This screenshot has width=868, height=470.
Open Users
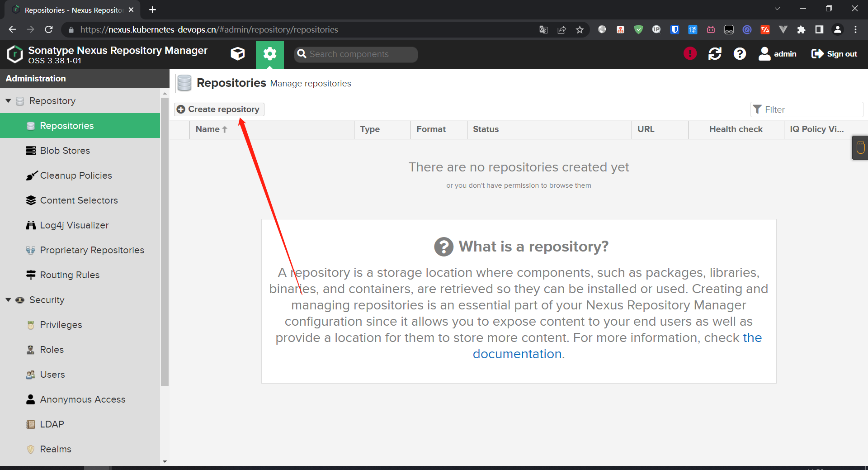coord(80,375)
